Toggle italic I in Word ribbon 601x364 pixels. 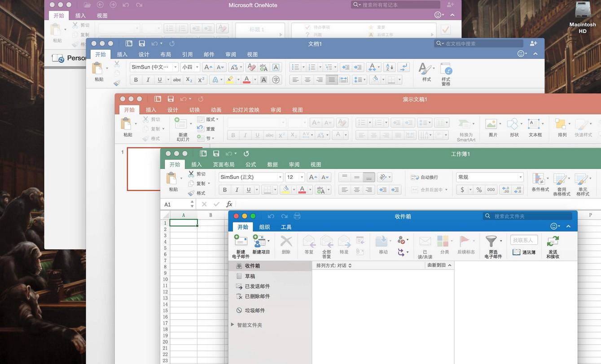(148, 80)
